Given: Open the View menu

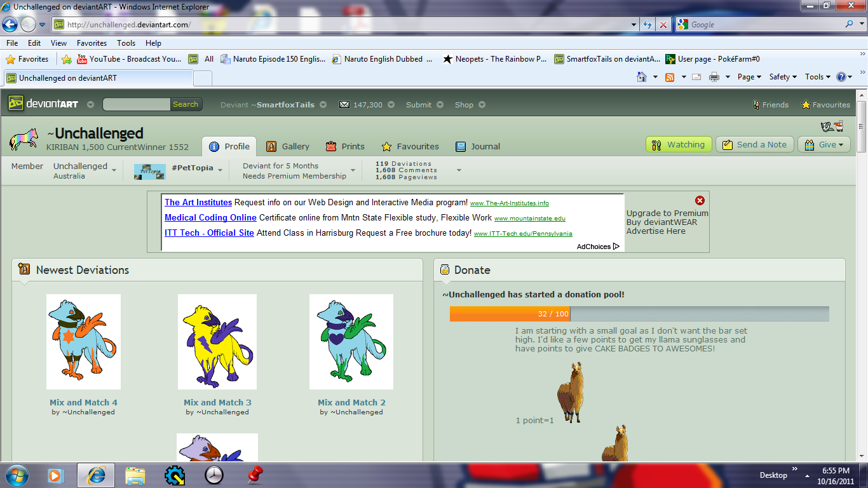Looking at the screenshot, I should (x=58, y=43).
